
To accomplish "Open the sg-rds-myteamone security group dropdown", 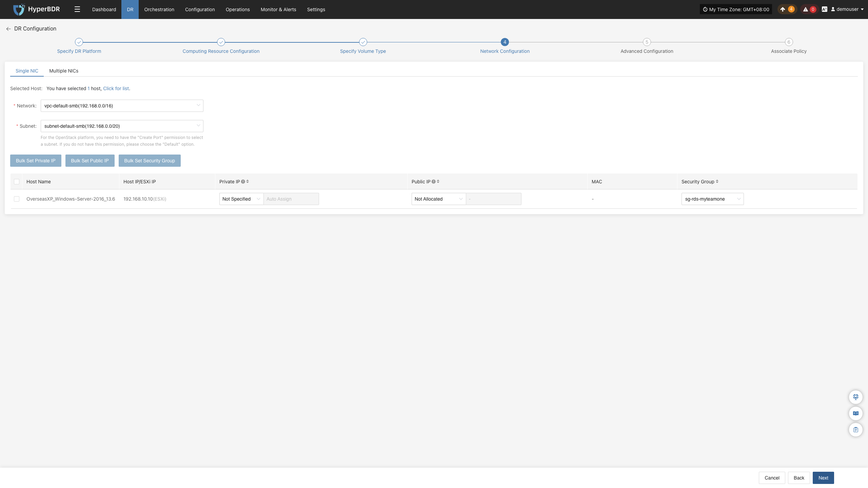I will pos(713,199).
